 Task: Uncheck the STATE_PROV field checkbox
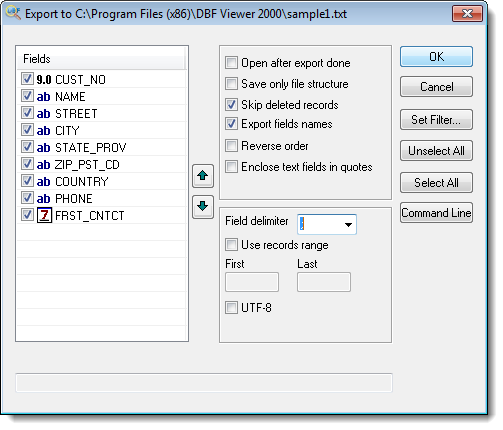(27, 147)
